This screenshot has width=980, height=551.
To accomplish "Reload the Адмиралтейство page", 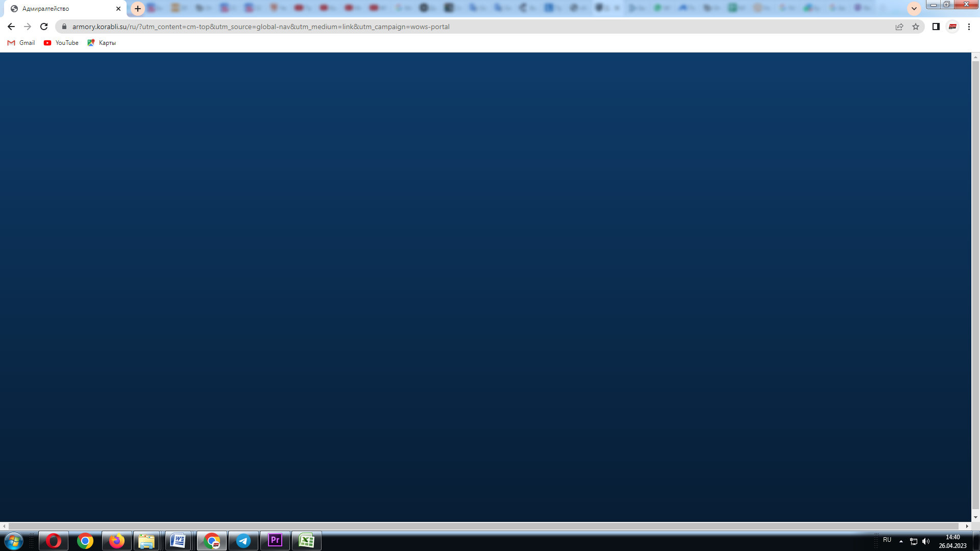I will (x=44, y=27).
